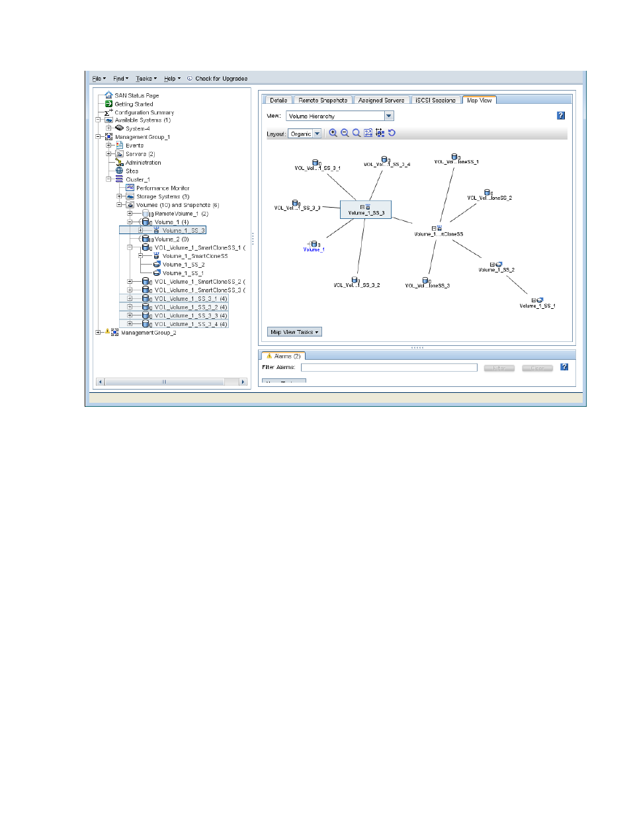This screenshot has height=840, width=631.
Task: Click Volume_1_SS_2 snapshot node in map
Action: (496, 267)
